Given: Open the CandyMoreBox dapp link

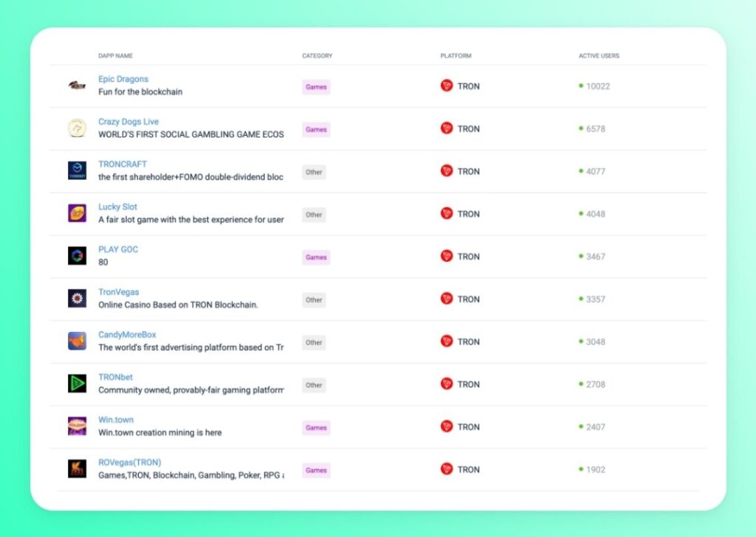Looking at the screenshot, I should click(x=127, y=335).
